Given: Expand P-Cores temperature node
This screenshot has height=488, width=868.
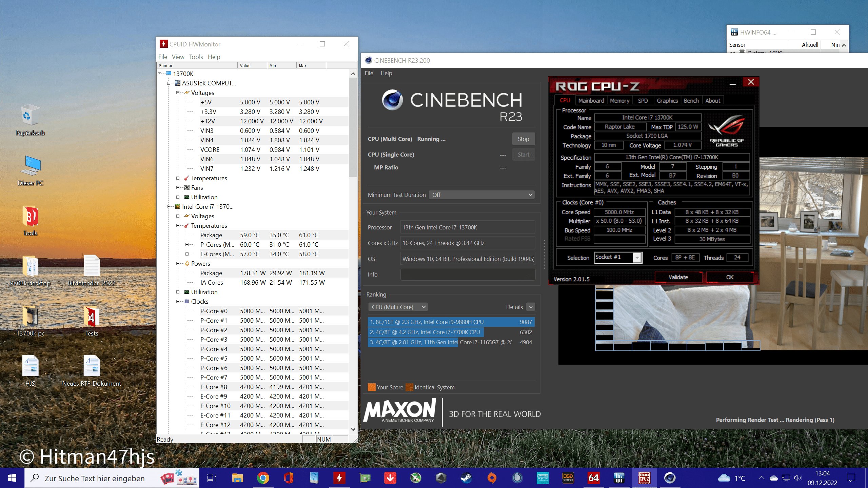Looking at the screenshot, I should tap(187, 244).
